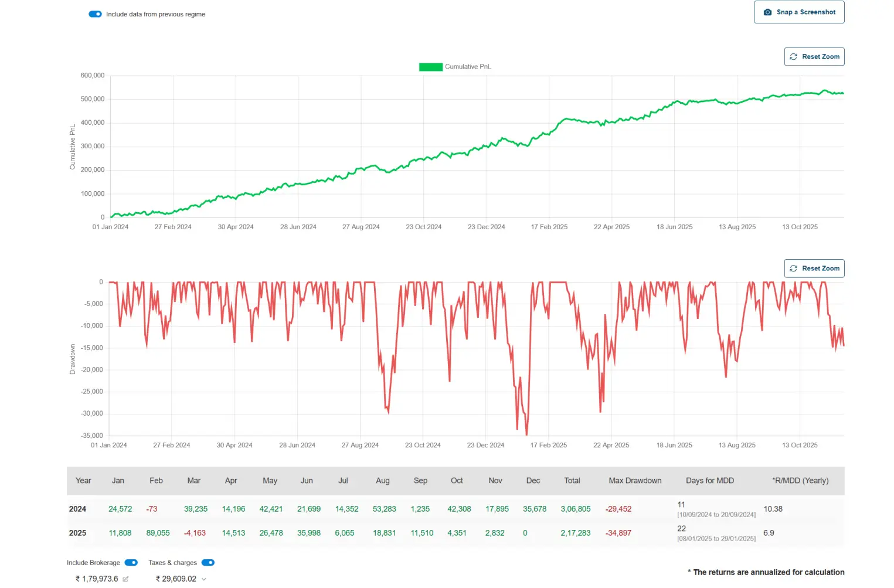Click the February 2025 drawdown trough on chart

[526, 434]
